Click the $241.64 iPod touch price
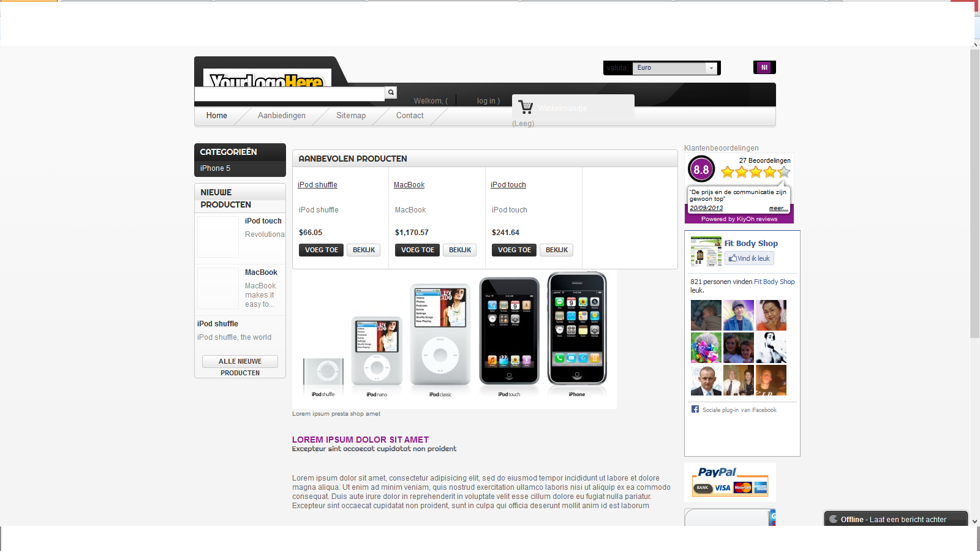 coord(505,233)
